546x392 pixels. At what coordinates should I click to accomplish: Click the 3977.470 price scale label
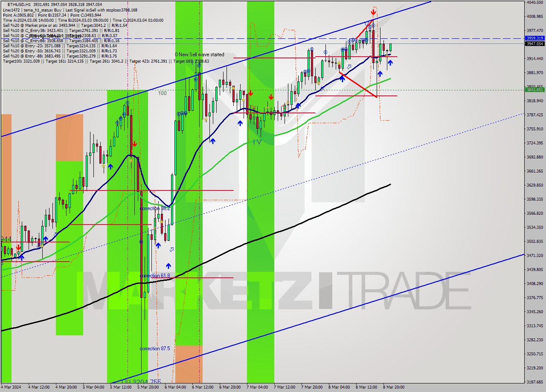pos(535,30)
